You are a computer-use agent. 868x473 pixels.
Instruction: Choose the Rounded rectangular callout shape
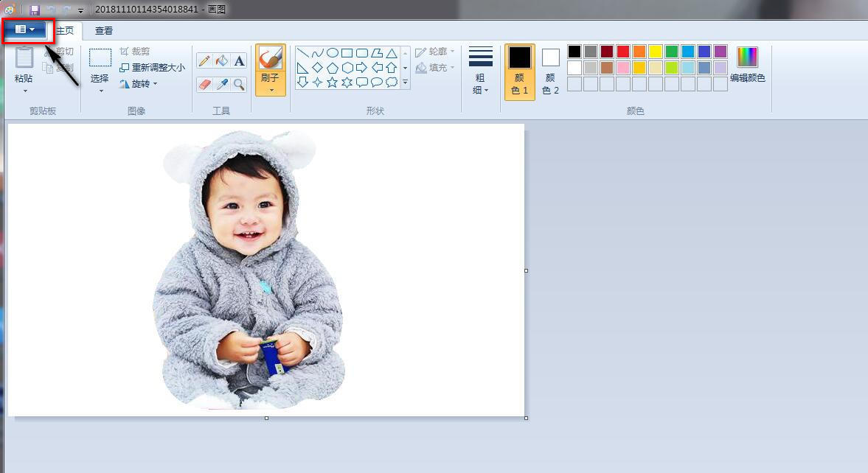point(362,83)
